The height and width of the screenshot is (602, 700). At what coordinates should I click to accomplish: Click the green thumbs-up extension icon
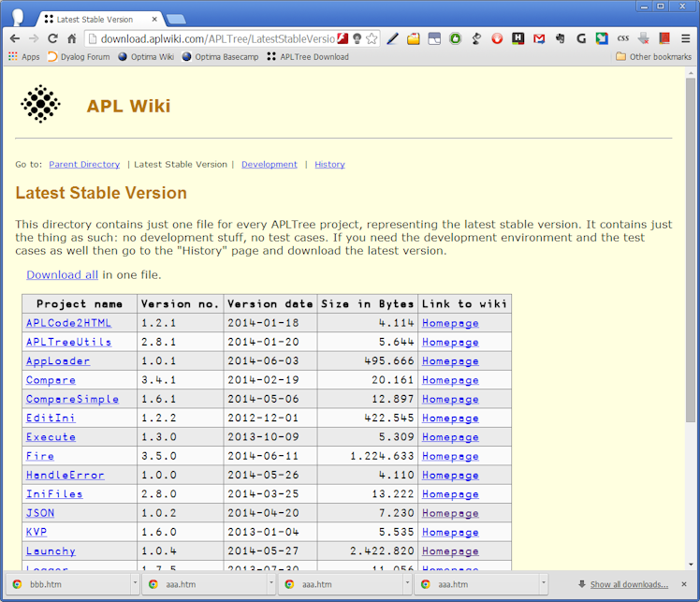point(456,38)
